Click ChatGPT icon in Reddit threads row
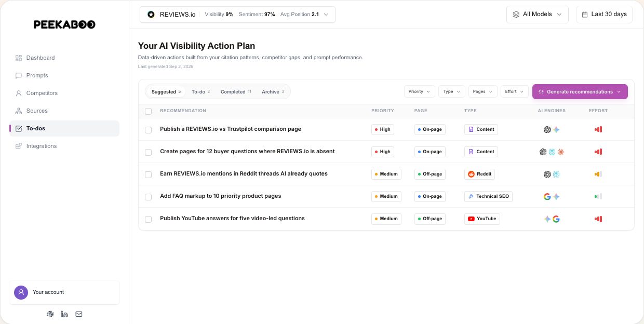 click(547, 174)
